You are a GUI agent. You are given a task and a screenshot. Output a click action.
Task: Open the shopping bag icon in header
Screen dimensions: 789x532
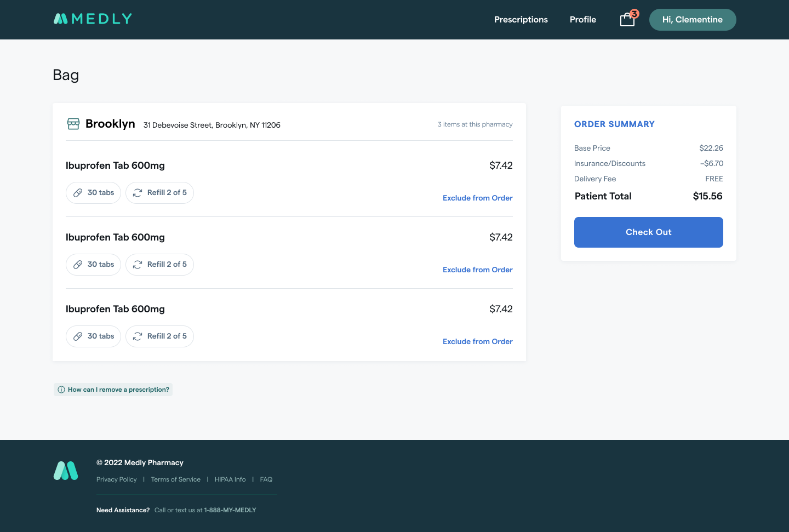(x=627, y=20)
